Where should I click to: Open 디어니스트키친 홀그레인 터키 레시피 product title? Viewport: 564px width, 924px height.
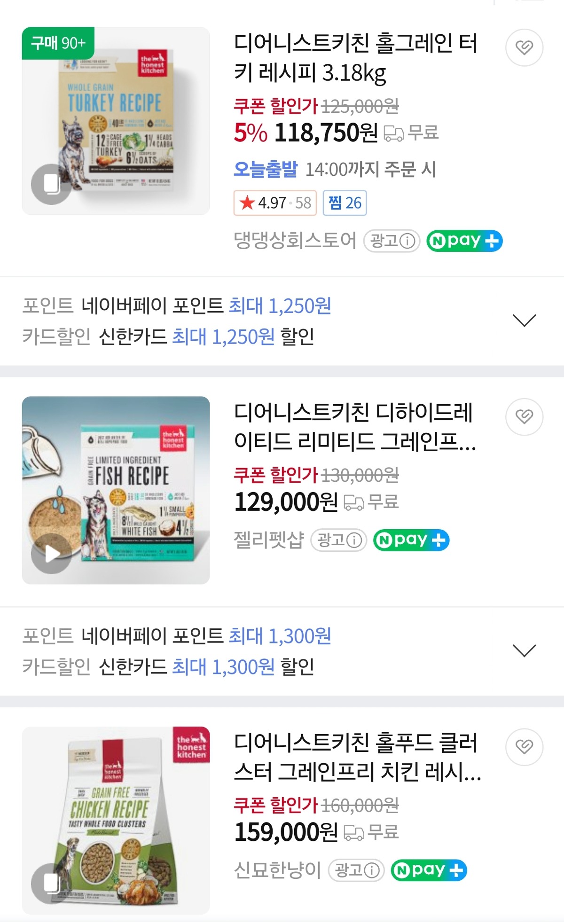(355, 58)
